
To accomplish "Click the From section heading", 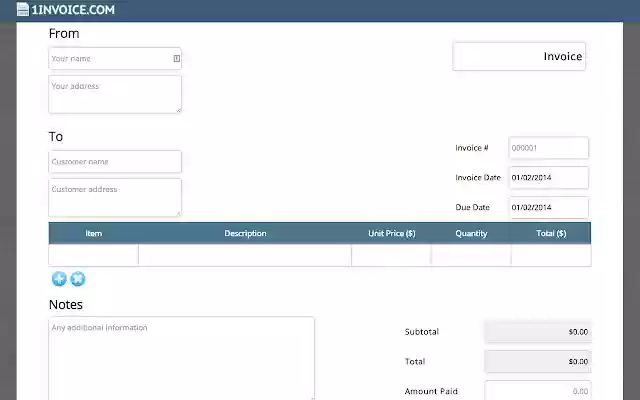I will [x=64, y=33].
